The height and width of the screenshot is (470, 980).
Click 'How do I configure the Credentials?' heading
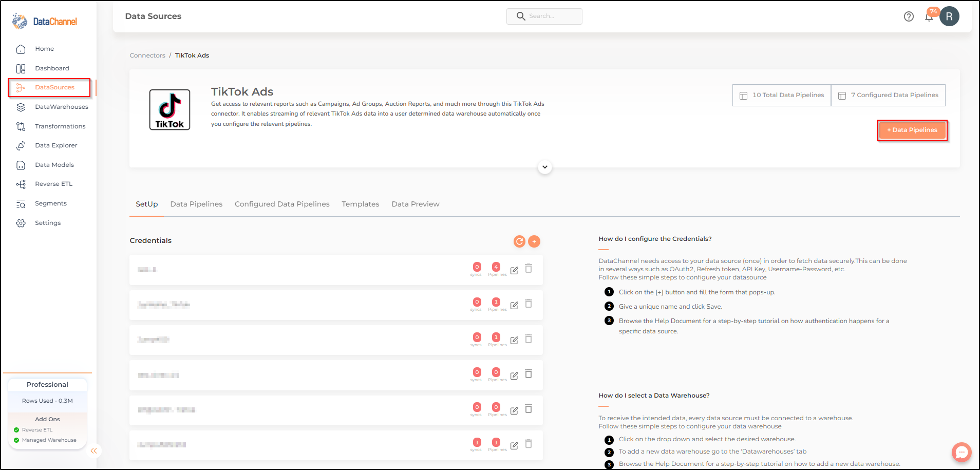pyautogui.click(x=655, y=239)
